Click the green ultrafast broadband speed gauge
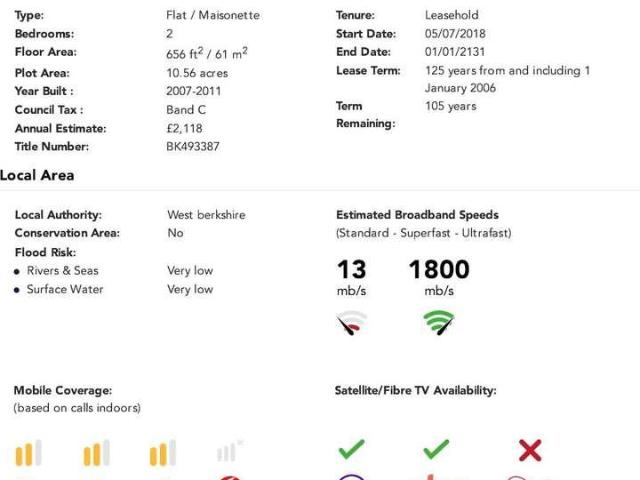The height and width of the screenshot is (480, 640). tap(438, 323)
